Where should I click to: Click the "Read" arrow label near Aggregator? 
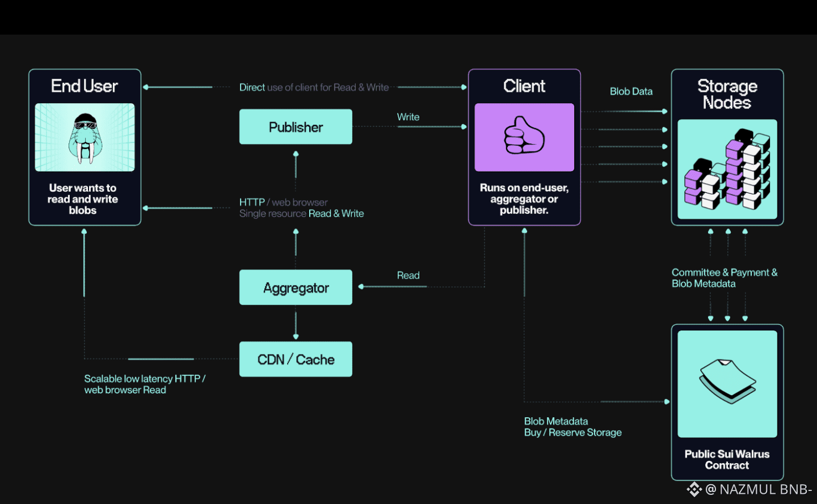point(408,275)
